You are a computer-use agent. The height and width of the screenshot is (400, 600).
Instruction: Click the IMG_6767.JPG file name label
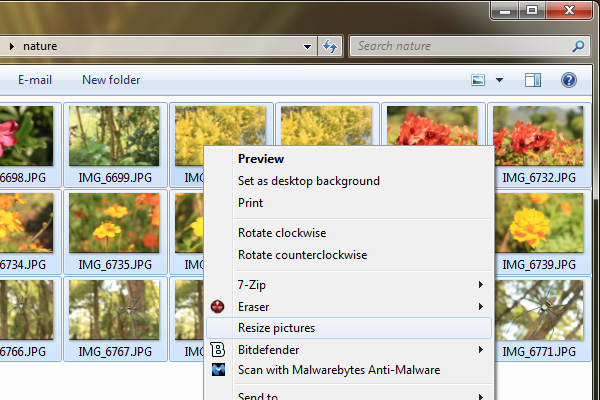(x=115, y=351)
